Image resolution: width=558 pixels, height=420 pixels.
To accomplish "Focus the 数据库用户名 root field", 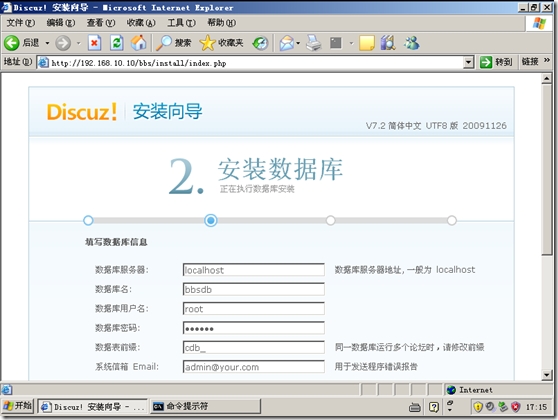I will tap(254, 308).
